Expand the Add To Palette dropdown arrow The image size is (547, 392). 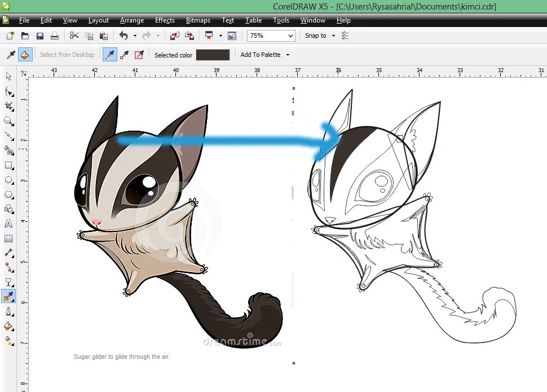click(x=288, y=55)
